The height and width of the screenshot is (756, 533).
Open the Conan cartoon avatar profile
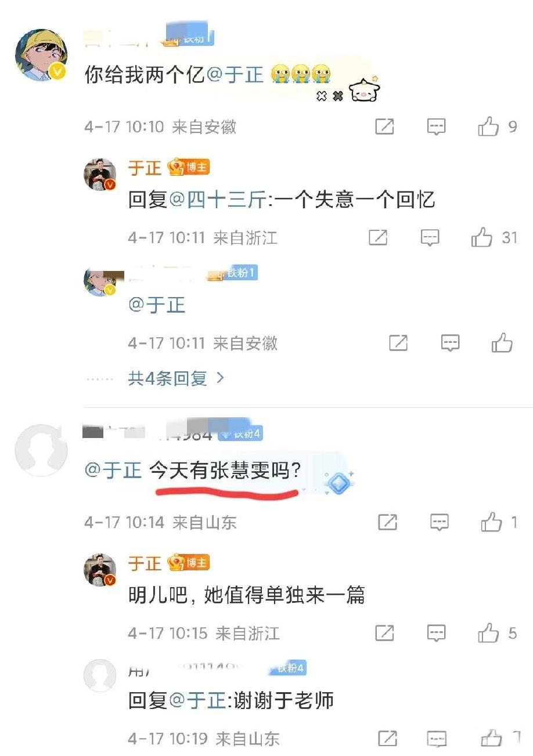click(x=41, y=55)
